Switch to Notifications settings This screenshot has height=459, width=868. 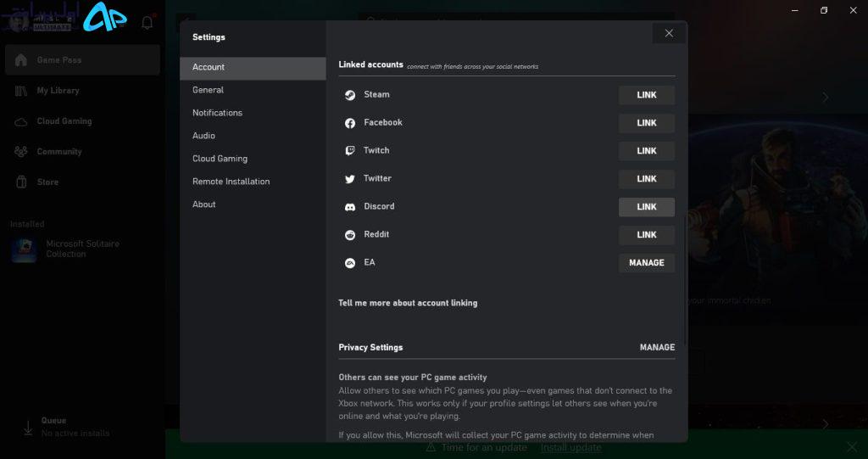pyautogui.click(x=253, y=113)
